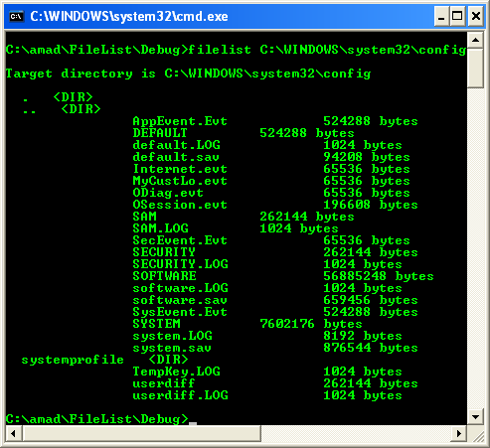Screen dimensions: 490x448
Task: Click the SYSTEM file entry
Action: 156,324
